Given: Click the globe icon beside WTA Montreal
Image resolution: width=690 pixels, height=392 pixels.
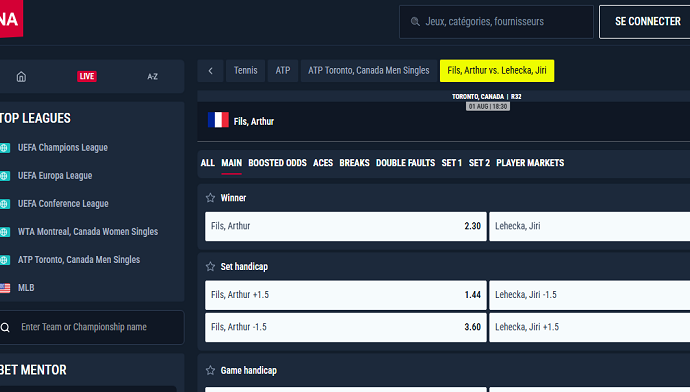Looking at the screenshot, I should (x=5, y=232).
